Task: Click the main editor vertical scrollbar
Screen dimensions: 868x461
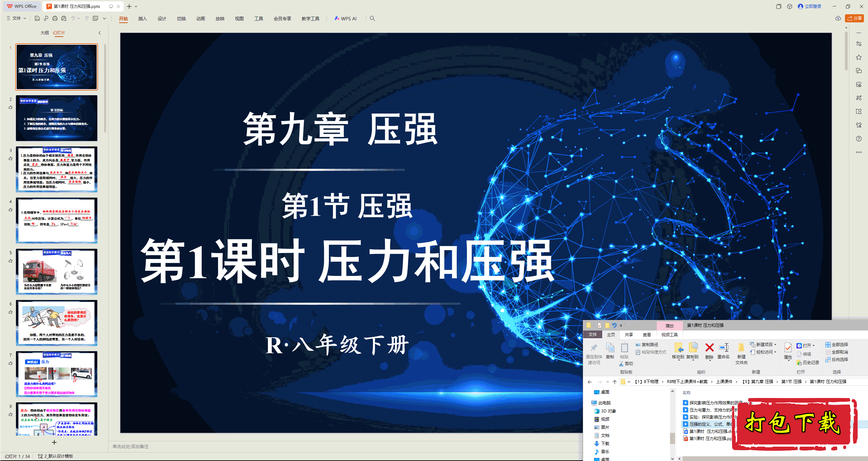Action: pos(846,51)
